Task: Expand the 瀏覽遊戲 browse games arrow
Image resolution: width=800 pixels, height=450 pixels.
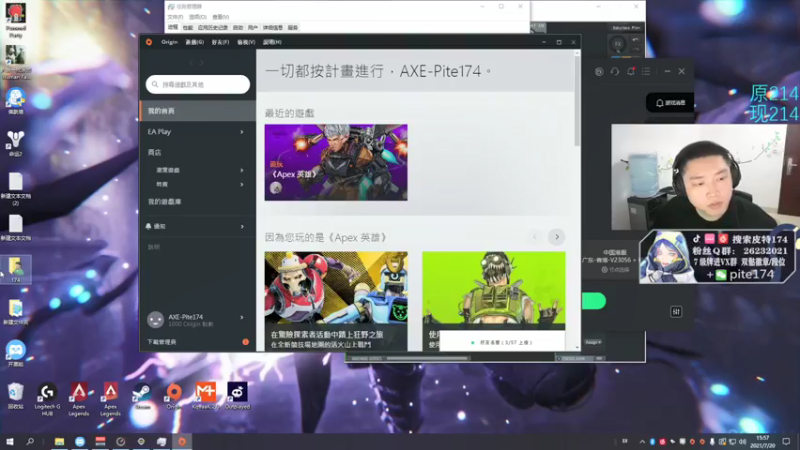Action: coord(242,170)
